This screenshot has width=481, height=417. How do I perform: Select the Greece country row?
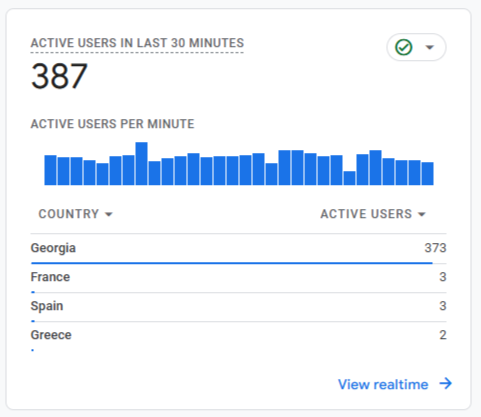(238, 337)
